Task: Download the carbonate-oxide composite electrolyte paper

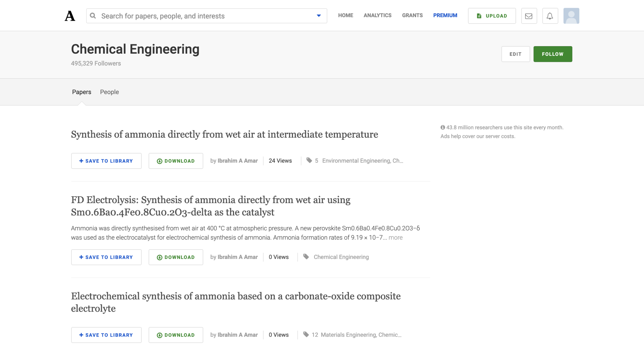Action: pos(176,335)
